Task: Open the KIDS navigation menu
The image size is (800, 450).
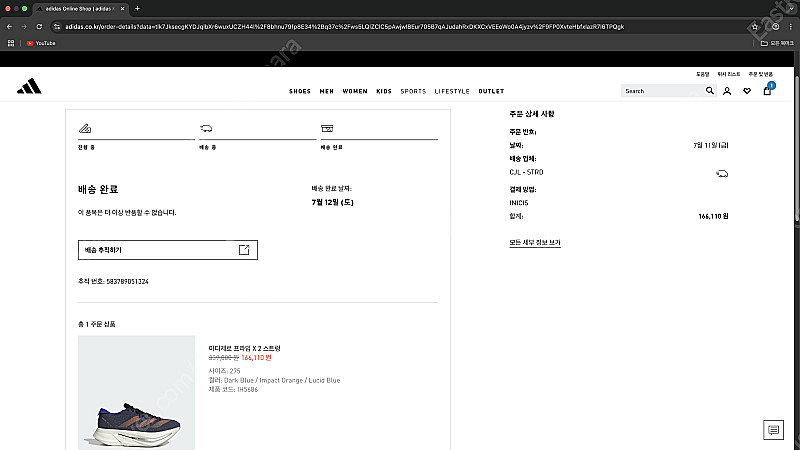Action: pos(384,91)
